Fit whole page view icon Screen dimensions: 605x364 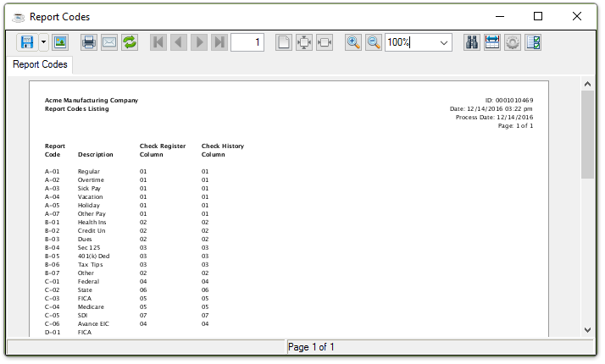point(304,42)
